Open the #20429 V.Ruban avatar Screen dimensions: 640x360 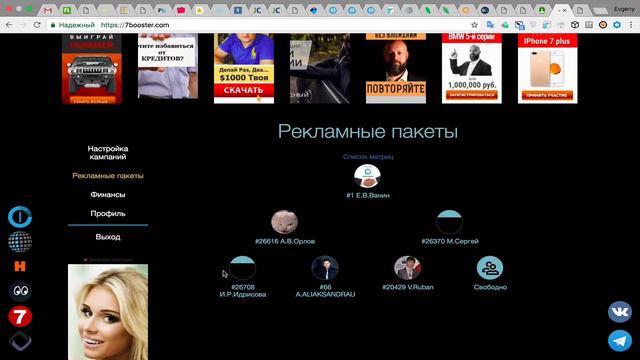click(407, 268)
